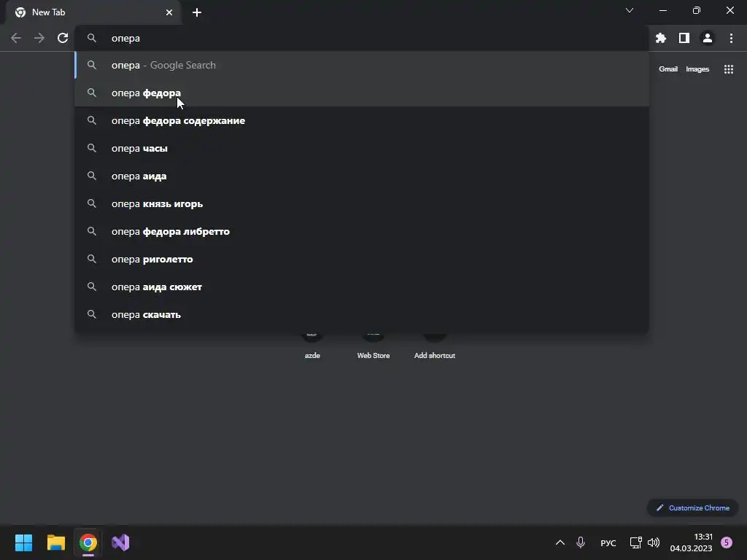Image resolution: width=747 pixels, height=560 pixels.
Task: Open clock and date 13:31
Action: click(692, 542)
